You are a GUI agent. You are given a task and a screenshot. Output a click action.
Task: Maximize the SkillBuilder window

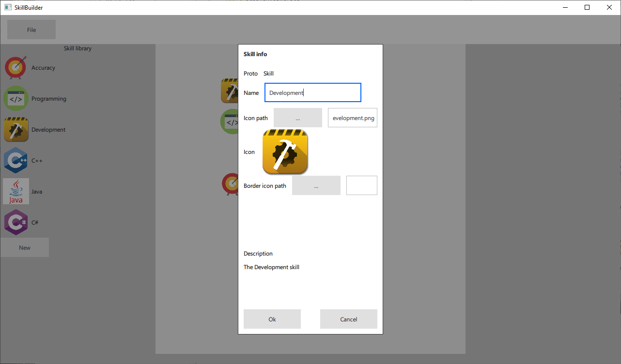point(587,7)
